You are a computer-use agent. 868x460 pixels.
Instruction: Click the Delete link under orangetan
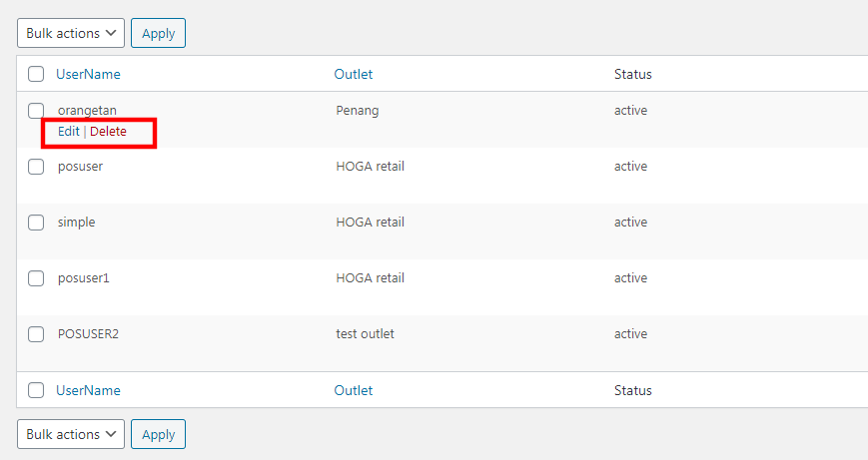click(108, 131)
